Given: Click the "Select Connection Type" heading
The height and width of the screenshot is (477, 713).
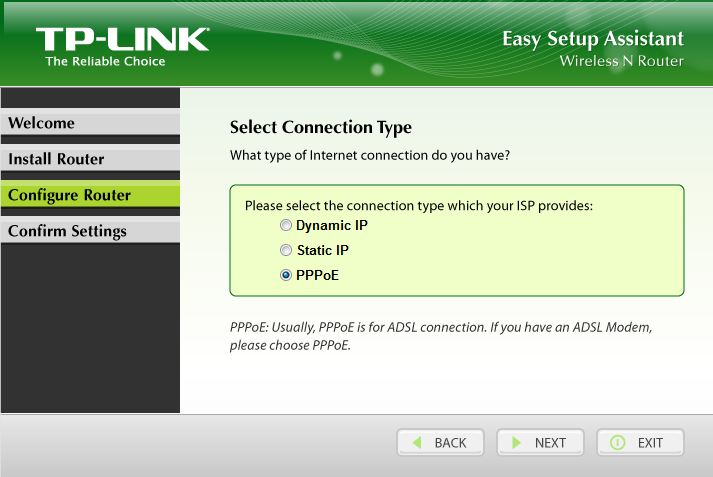Looking at the screenshot, I should pyautogui.click(x=321, y=128).
